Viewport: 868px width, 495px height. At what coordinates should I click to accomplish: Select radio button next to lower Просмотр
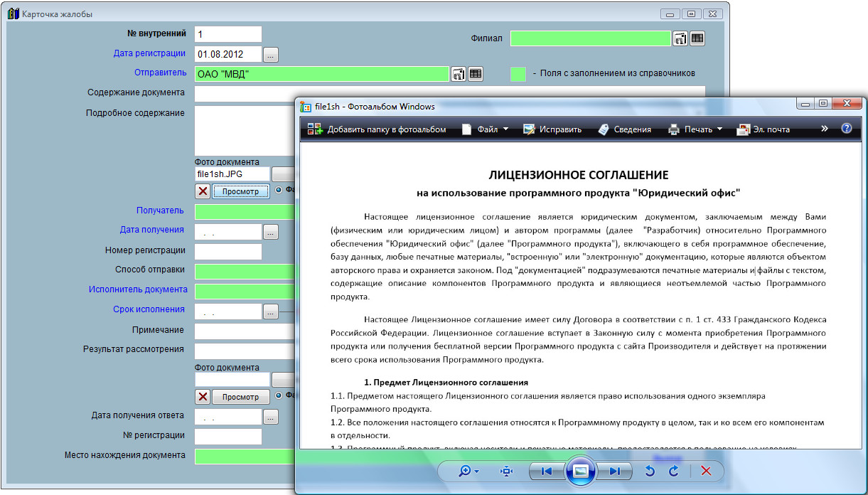279,395
